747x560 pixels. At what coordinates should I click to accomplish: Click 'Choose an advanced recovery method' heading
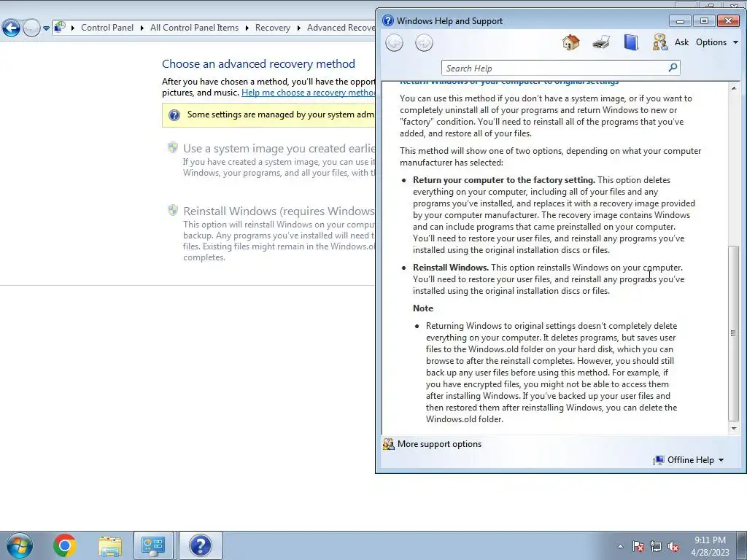259,64
